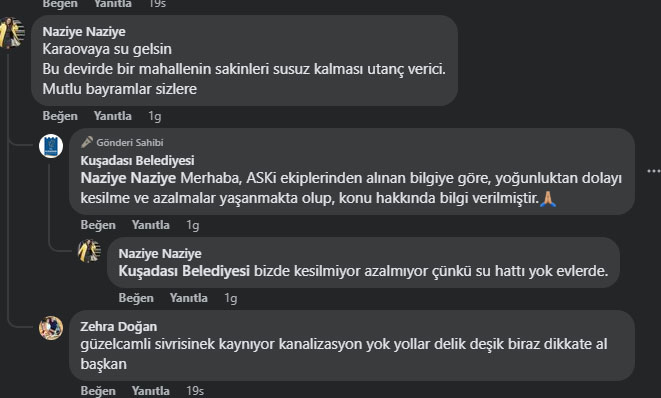
Task: Like the 'su hattı yok evlerde' reply
Action: click(136, 298)
